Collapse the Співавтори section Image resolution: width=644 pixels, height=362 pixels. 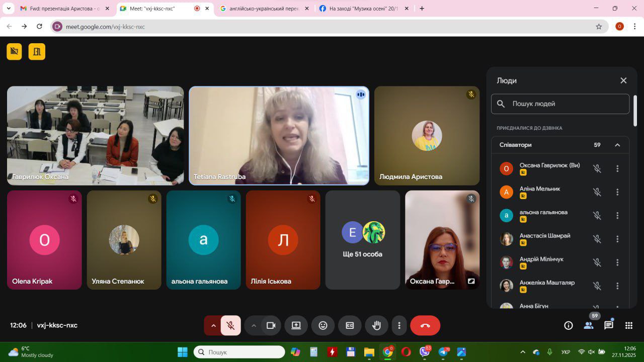click(x=617, y=145)
